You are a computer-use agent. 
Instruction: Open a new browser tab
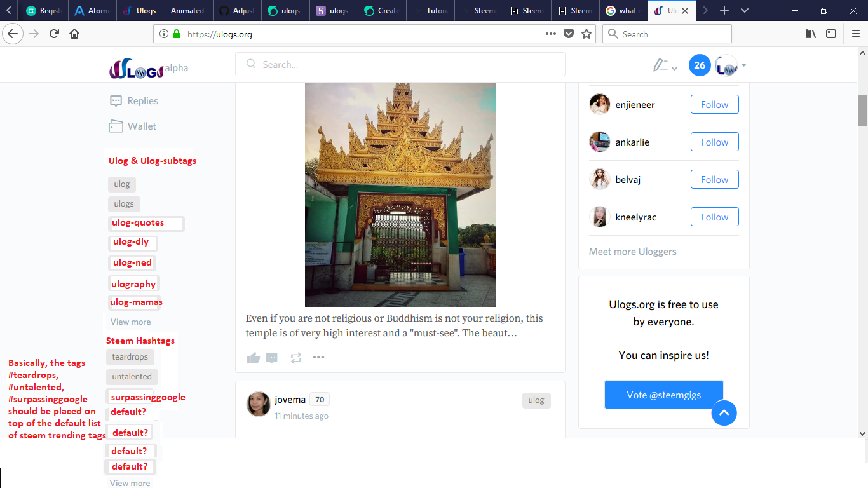(x=724, y=10)
